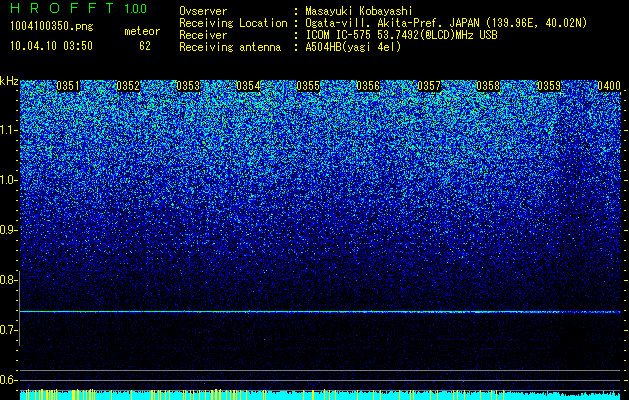Click the 0.9 frequency axis label
Screen dimensions: 629x400
pos(7,230)
